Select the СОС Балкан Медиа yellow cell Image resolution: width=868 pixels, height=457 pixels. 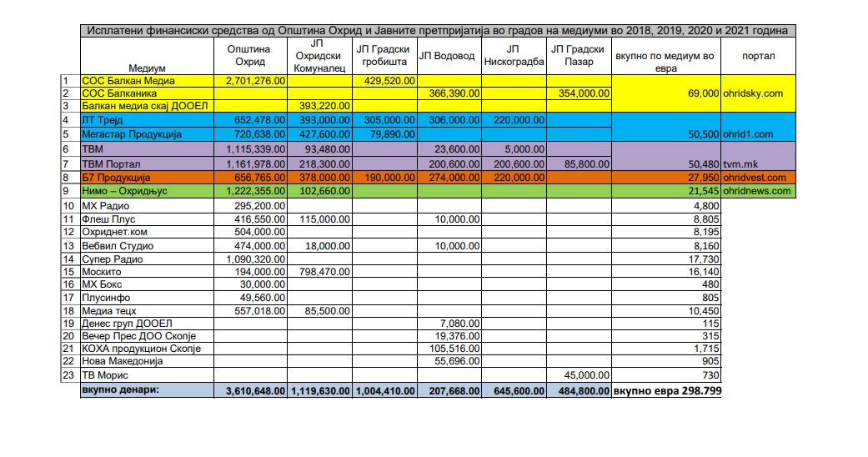147,81
